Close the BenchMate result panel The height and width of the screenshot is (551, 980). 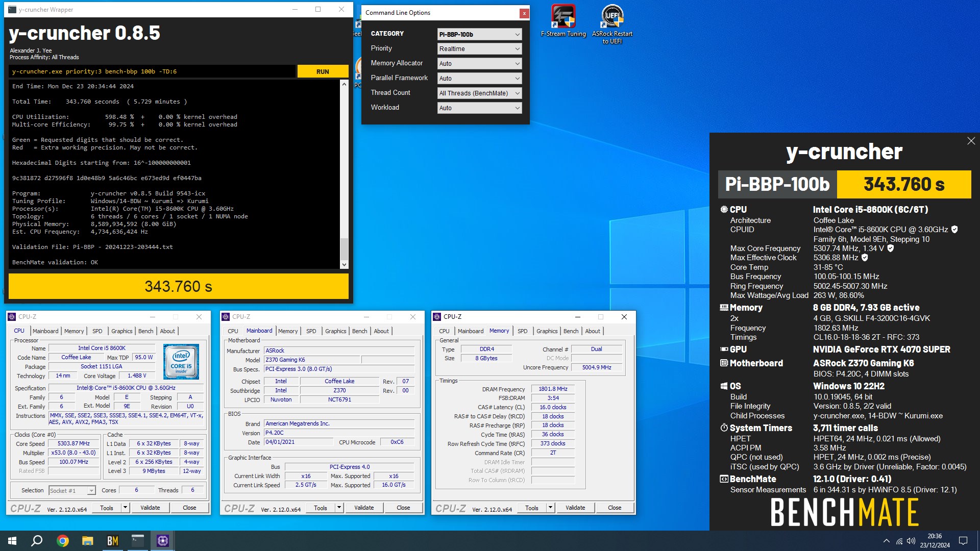click(971, 141)
